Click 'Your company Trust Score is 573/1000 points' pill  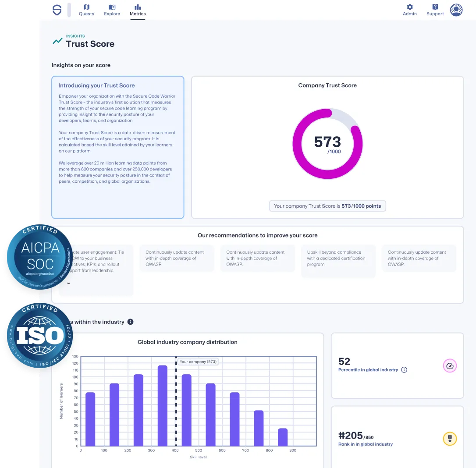tap(327, 206)
